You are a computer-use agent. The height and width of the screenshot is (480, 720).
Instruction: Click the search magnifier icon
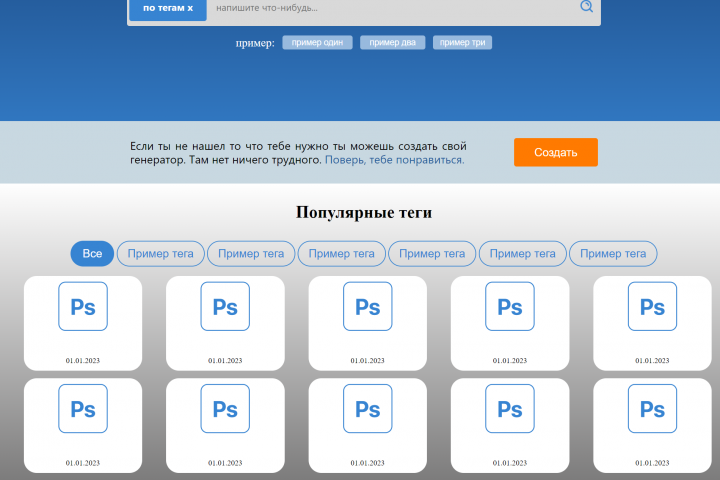pos(586,6)
